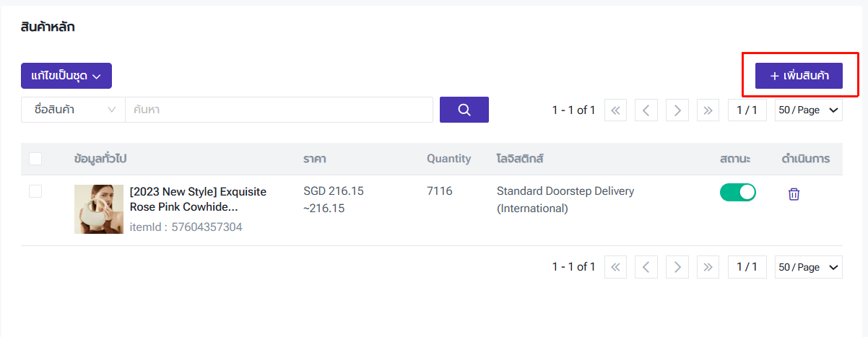Jump to last page in top pagination
The image size is (868, 337).
pyautogui.click(x=708, y=110)
